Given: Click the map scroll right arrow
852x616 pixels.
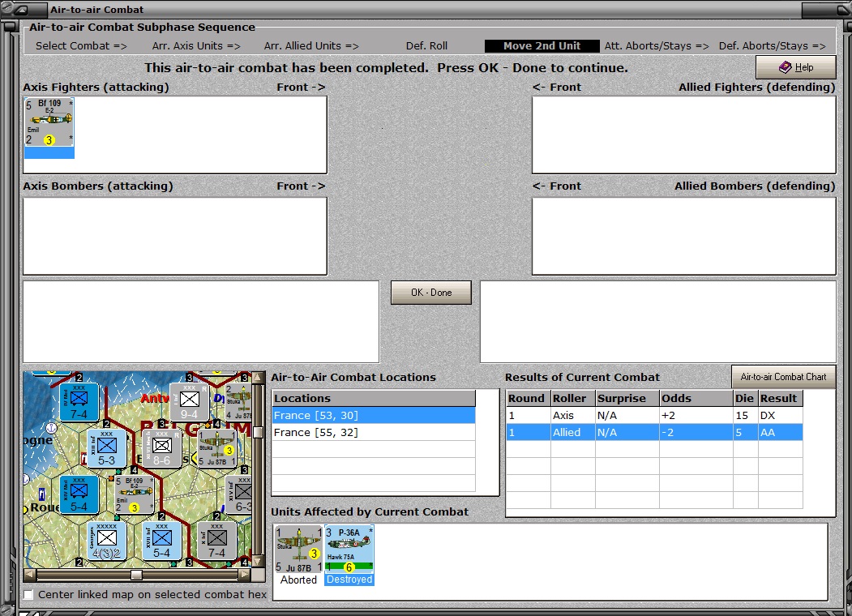Looking at the screenshot, I should click(245, 574).
